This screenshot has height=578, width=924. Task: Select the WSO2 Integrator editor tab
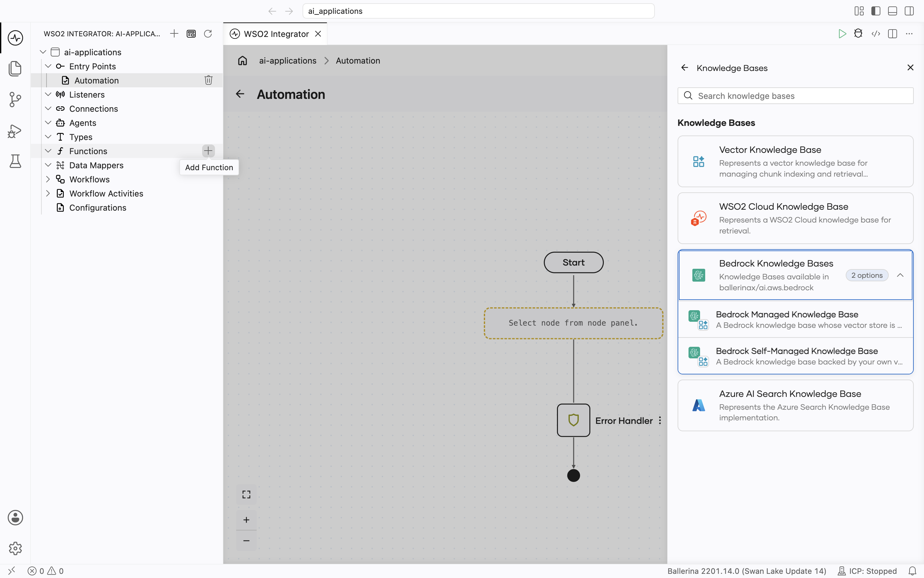(x=276, y=34)
